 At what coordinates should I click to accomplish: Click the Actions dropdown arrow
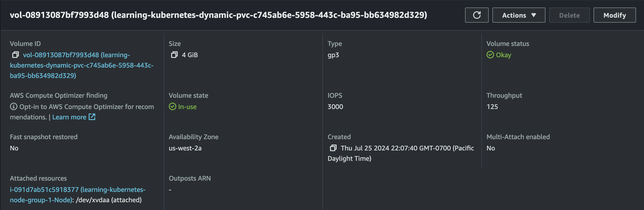coord(533,15)
